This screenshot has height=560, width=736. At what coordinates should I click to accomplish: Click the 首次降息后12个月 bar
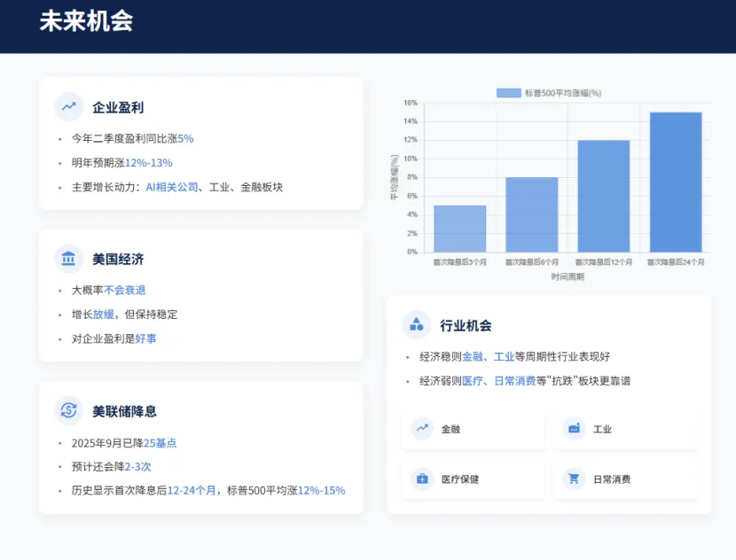pyautogui.click(x=603, y=197)
